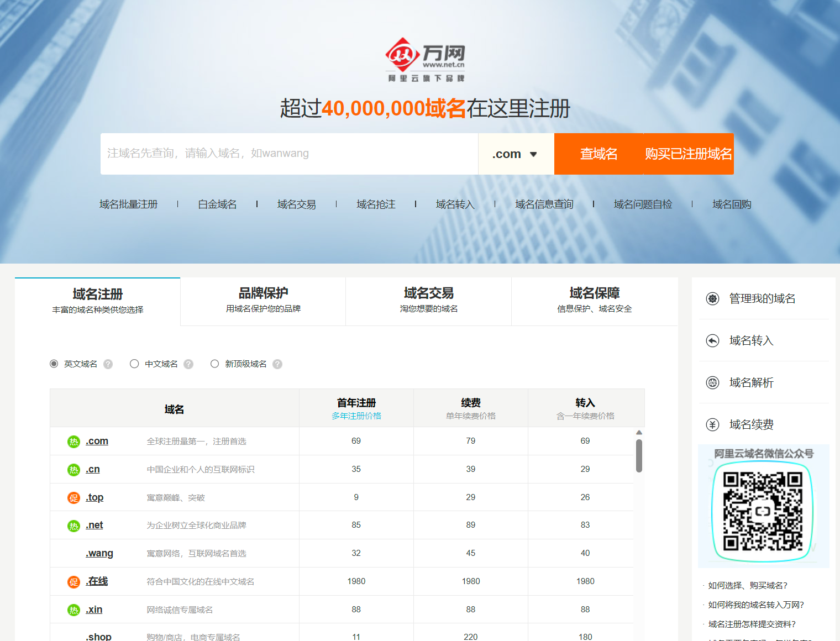840x641 pixels.
Task: Open the .com domain suffix dropdown
Action: 516,154
